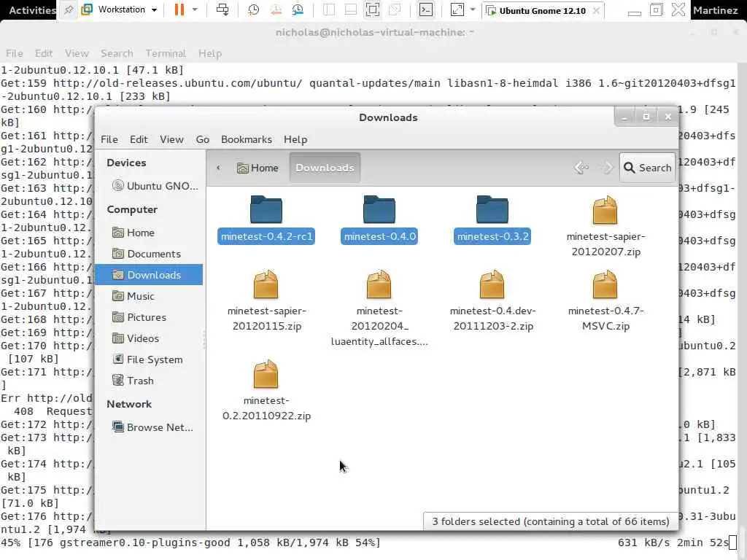Maximize the Downloads window
Screen dimensions: 747x560
[646, 117]
